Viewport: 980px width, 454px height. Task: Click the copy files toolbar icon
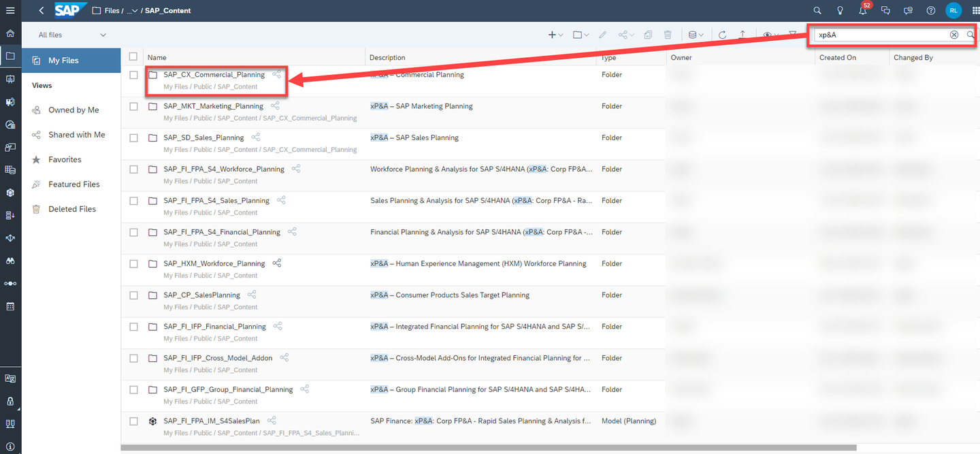pyautogui.click(x=648, y=35)
